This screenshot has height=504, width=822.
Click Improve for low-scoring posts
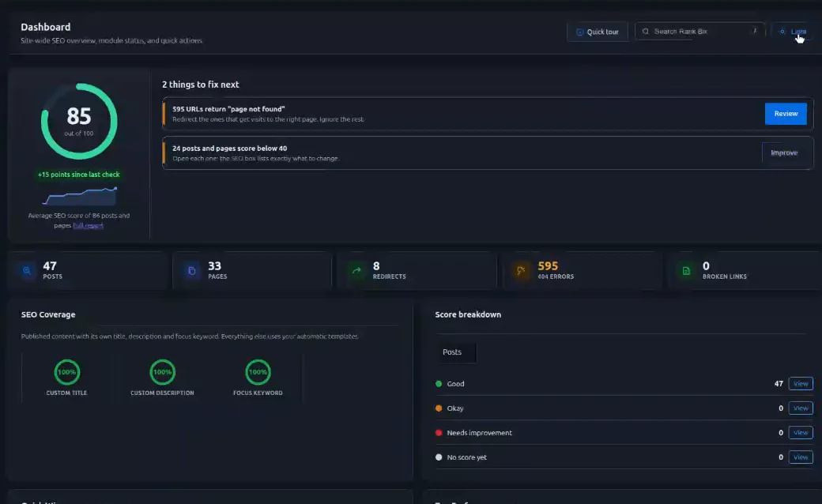[x=784, y=153]
